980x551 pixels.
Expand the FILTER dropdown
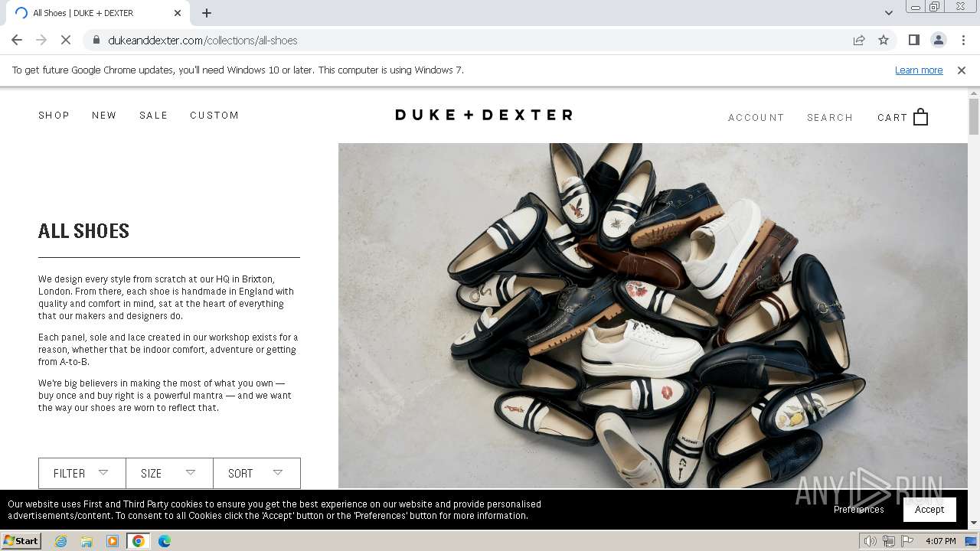point(82,474)
